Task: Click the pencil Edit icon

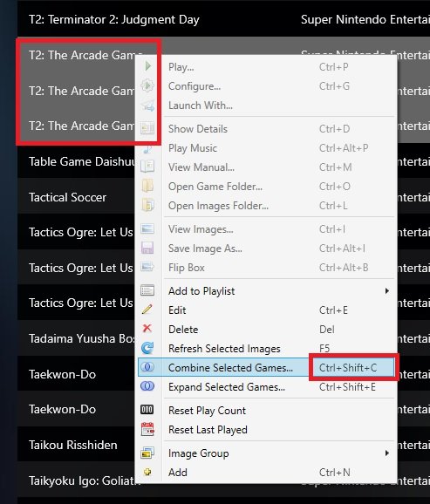Action: [x=147, y=310]
